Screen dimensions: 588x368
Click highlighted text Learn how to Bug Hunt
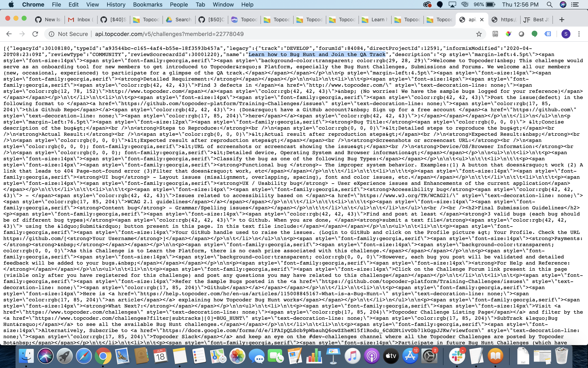[x=317, y=55]
